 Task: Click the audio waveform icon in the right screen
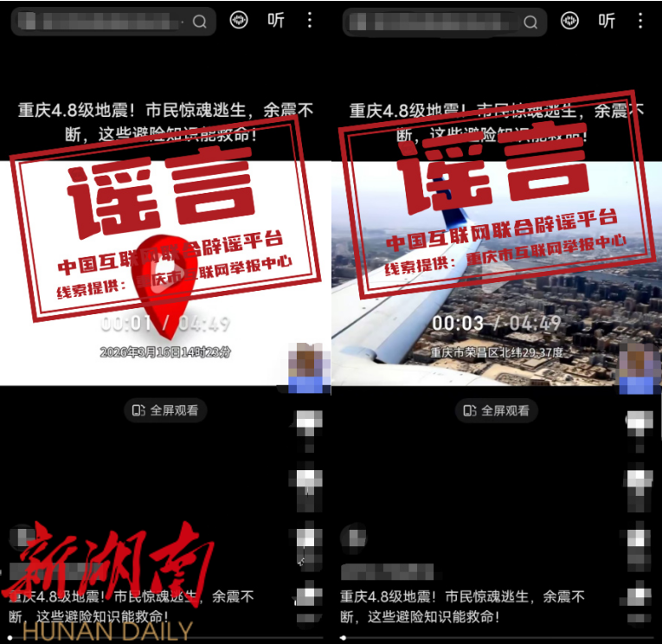click(x=569, y=21)
